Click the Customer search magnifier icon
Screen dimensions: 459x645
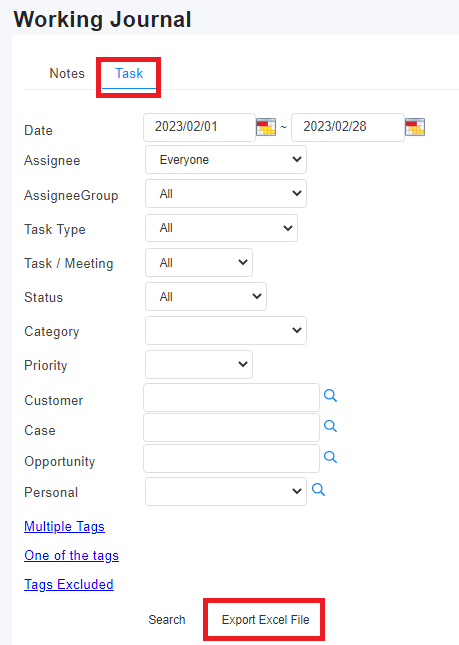(330, 396)
